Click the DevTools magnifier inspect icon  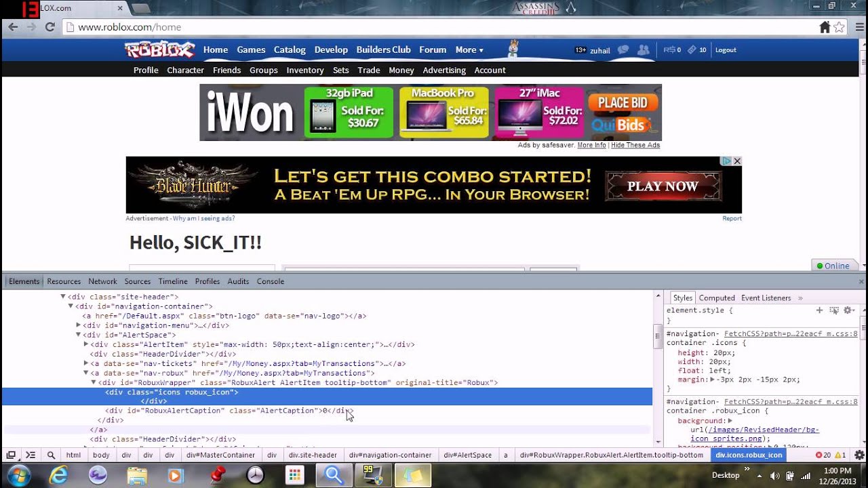click(x=51, y=455)
